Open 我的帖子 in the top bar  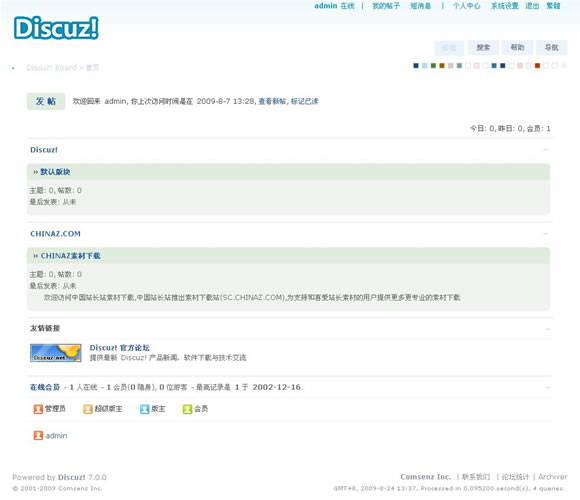click(386, 6)
